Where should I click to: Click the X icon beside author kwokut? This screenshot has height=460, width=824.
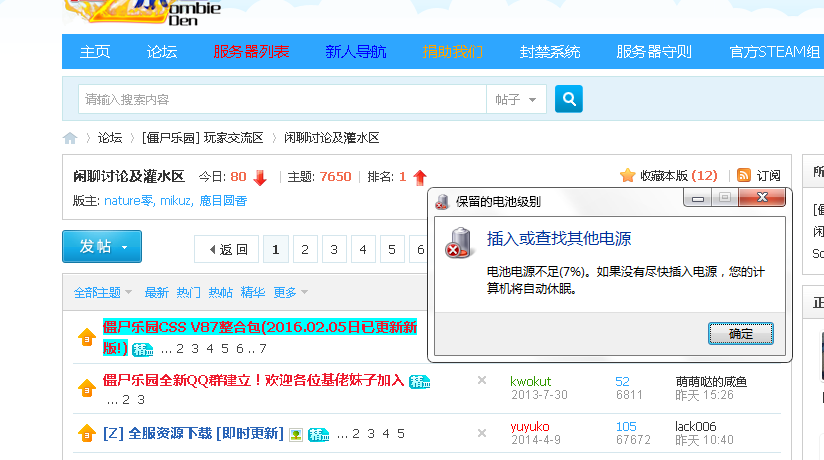pyautogui.click(x=482, y=381)
